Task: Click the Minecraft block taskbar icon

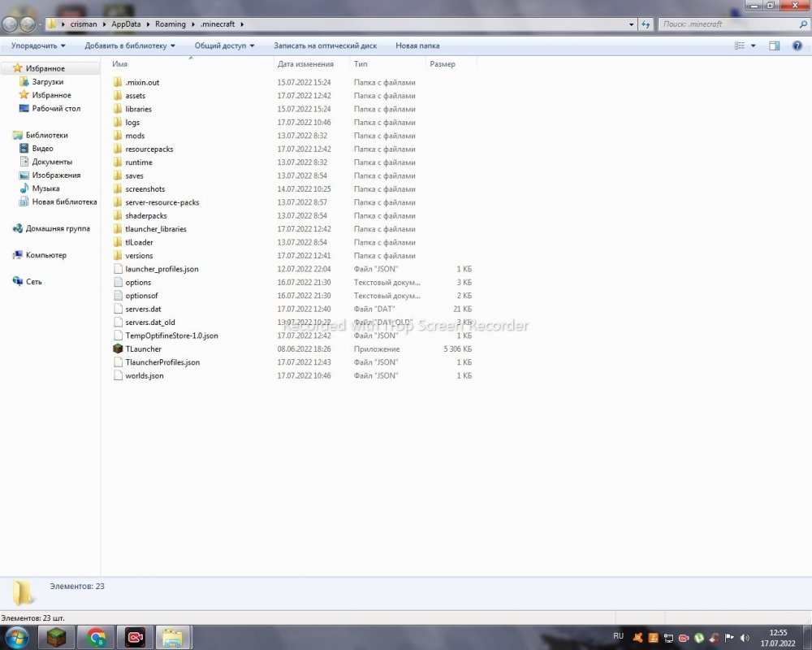Action: tap(57, 637)
